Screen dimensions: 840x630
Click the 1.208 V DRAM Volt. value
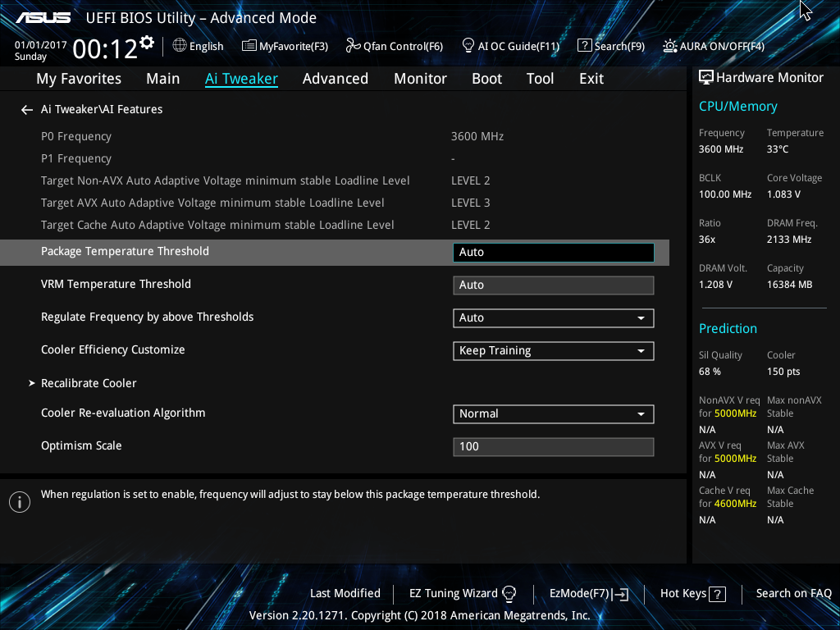715,285
